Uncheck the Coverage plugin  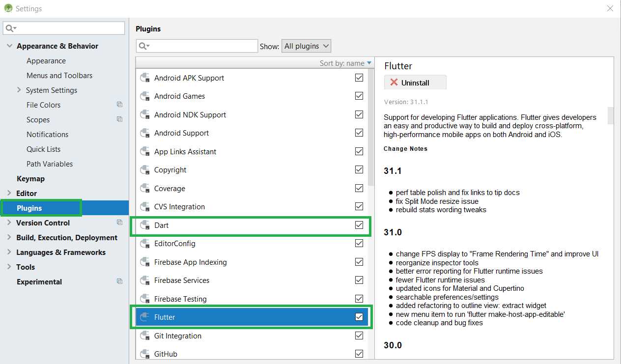click(359, 188)
